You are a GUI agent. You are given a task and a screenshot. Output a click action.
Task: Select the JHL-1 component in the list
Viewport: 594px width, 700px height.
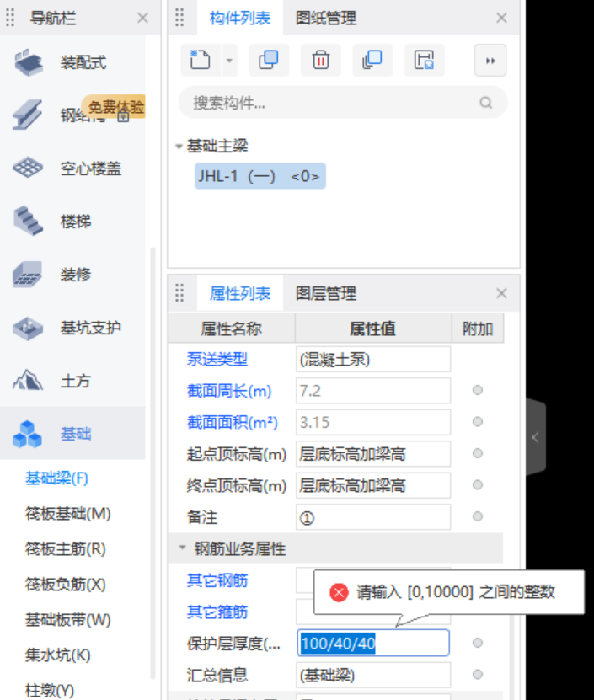260,176
